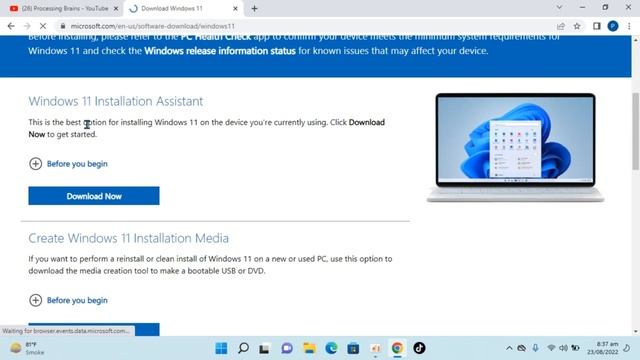Viewport: 640px width, 360px height.
Task: Close the Download Windows 11 tab
Action: coord(235,9)
